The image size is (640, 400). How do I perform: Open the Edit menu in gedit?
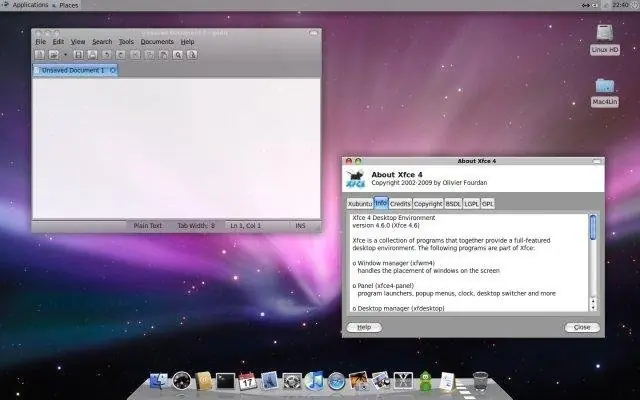(x=58, y=42)
